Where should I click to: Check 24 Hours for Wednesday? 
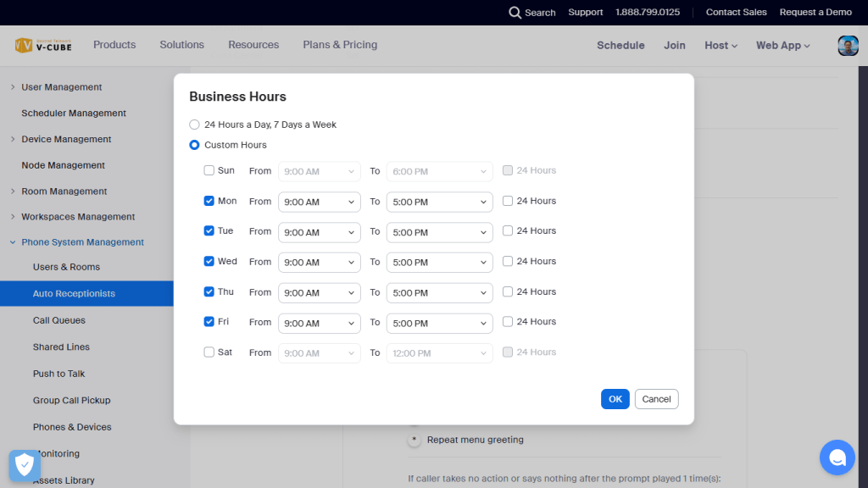click(508, 262)
